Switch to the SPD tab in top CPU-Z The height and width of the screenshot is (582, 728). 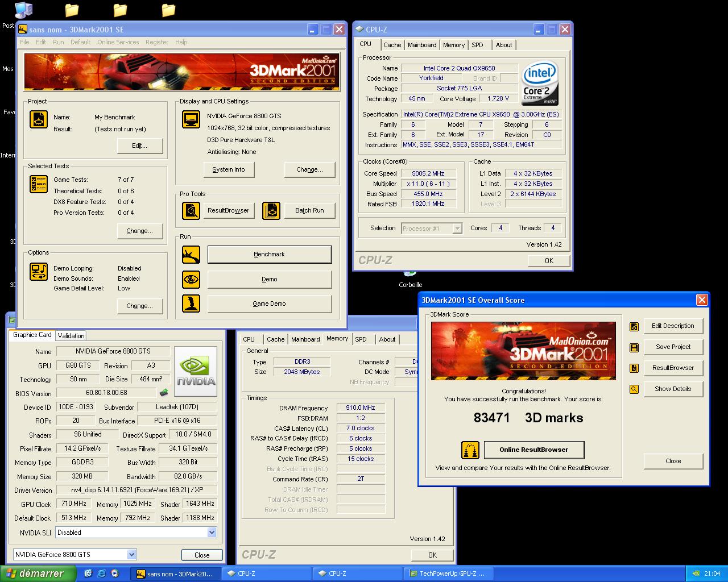(x=477, y=45)
